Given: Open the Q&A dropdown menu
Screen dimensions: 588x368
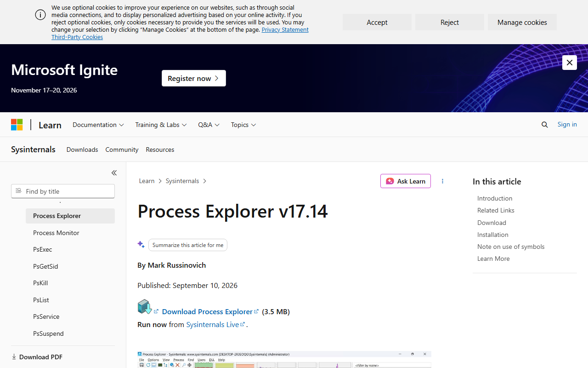Looking at the screenshot, I should pyautogui.click(x=209, y=125).
